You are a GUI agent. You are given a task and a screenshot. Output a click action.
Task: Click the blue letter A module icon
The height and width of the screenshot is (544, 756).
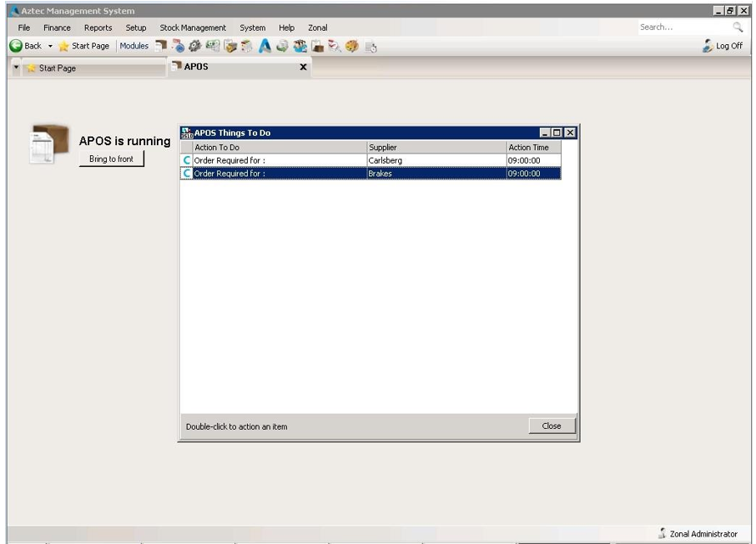265,46
